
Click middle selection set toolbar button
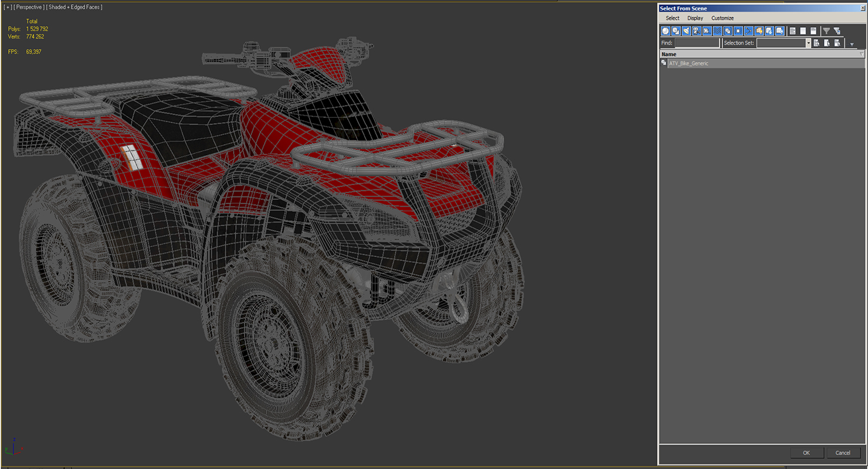(x=827, y=43)
